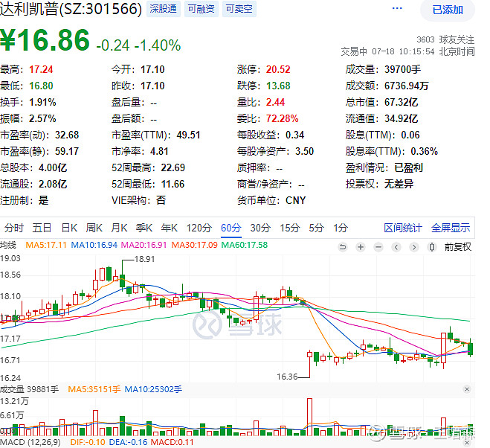Screen dimensions: 490x448
Task: Click the volume MA10:25302手 label
Action: tap(153, 389)
